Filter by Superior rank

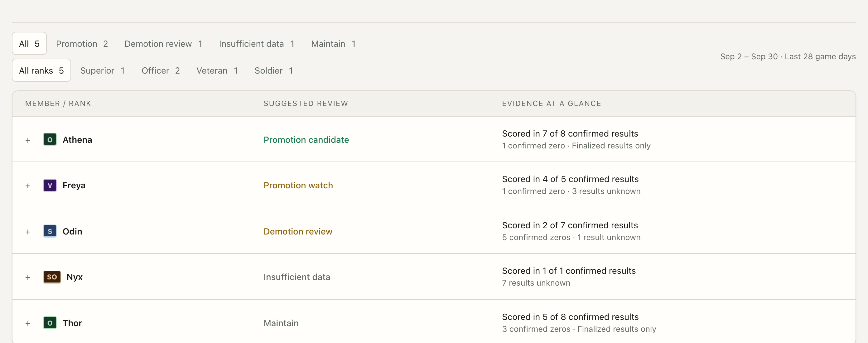[103, 71]
